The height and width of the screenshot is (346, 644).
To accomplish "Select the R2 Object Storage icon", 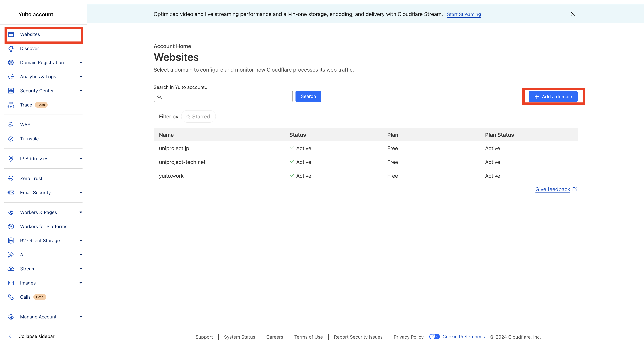I will click(11, 240).
